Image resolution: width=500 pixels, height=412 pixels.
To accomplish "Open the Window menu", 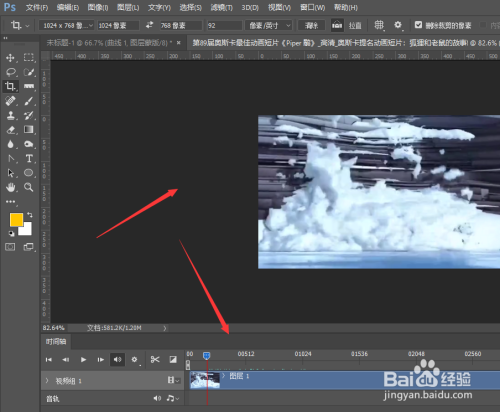I will coord(312,7).
